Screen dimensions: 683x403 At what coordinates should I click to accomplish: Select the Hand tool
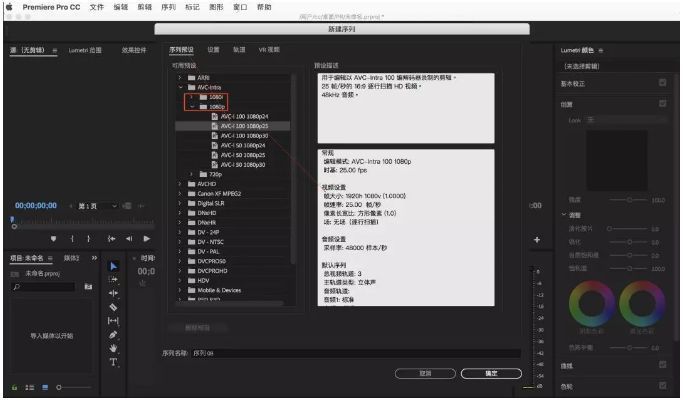113,348
